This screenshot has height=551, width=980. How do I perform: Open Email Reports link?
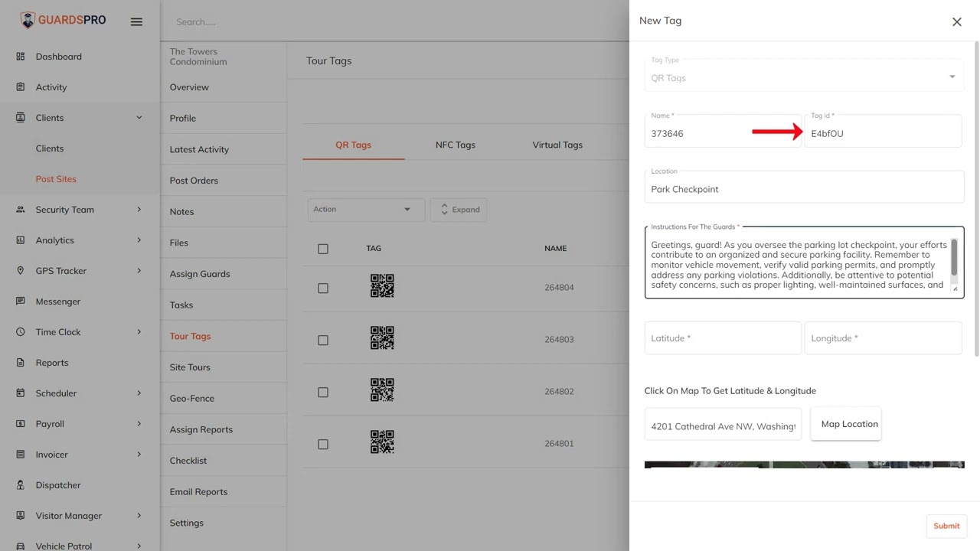(198, 492)
